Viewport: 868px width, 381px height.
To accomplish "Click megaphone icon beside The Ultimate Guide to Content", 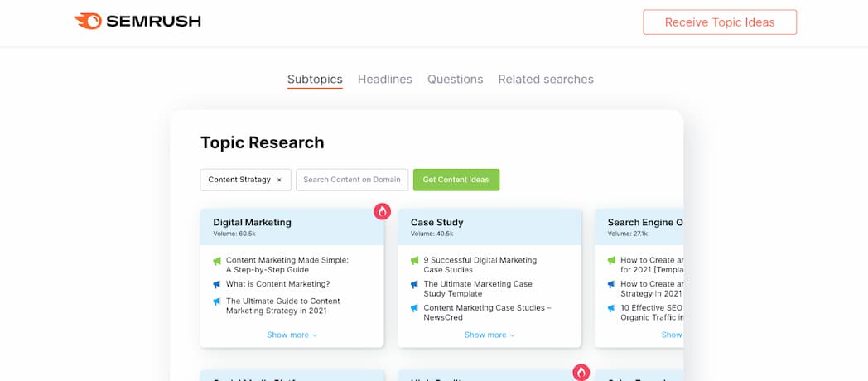I will pos(217,301).
